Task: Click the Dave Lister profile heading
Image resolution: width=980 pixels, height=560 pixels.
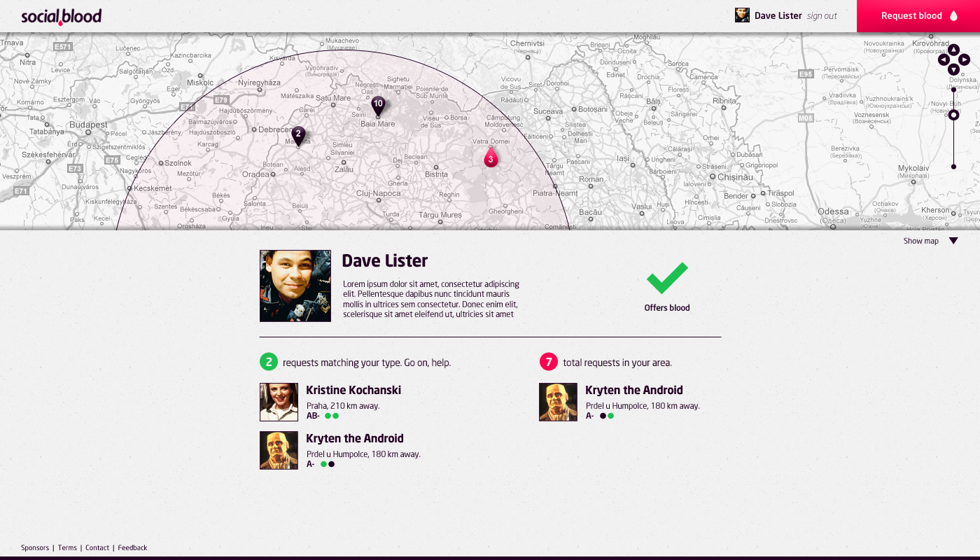Action: point(384,261)
